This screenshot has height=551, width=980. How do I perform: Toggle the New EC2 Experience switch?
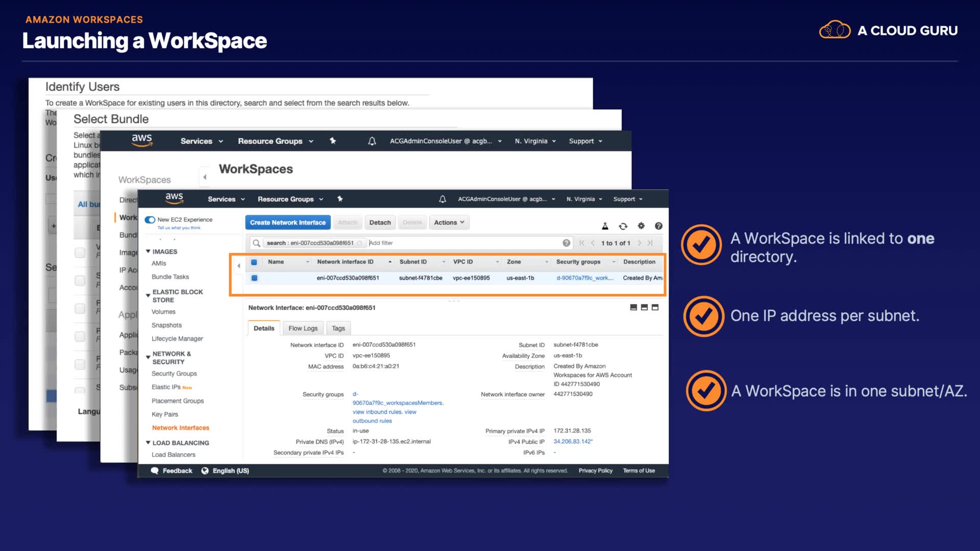[x=150, y=220]
